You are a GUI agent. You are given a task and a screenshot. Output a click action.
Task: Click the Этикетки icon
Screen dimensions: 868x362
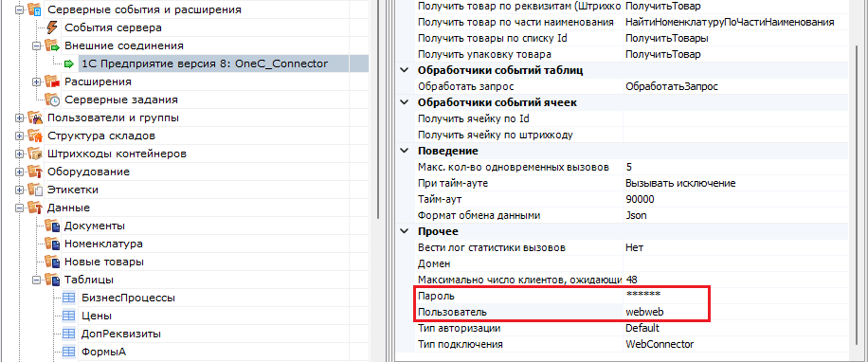click(x=35, y=190)
